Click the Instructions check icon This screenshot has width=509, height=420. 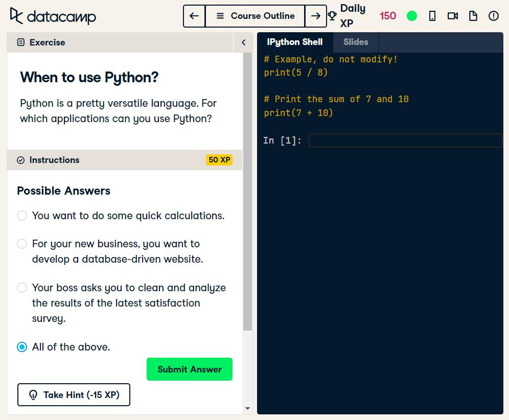coord(21,160)
